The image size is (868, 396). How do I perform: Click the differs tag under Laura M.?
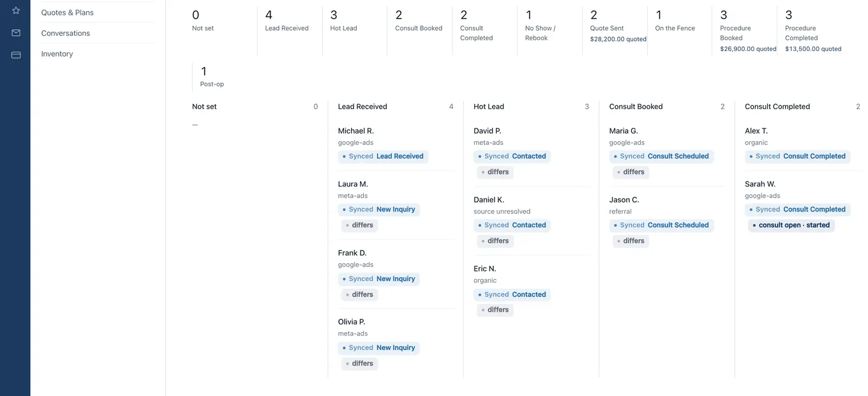[360, 225]
